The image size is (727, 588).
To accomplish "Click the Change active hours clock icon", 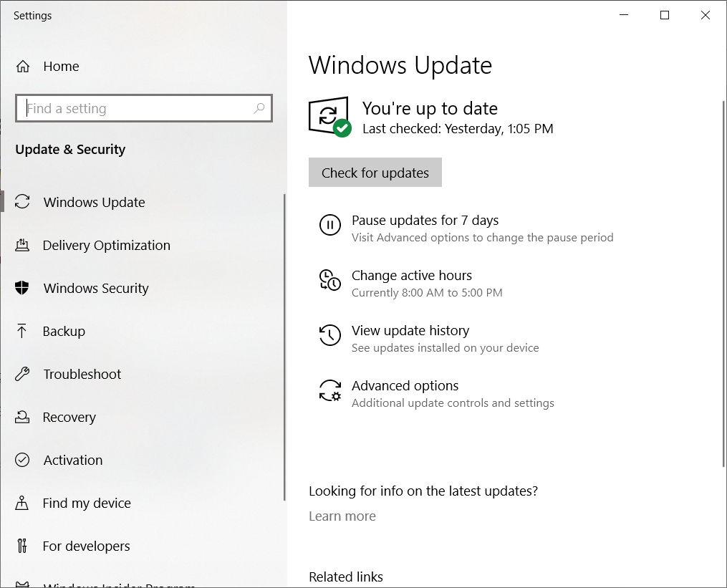I will [329, 280].
